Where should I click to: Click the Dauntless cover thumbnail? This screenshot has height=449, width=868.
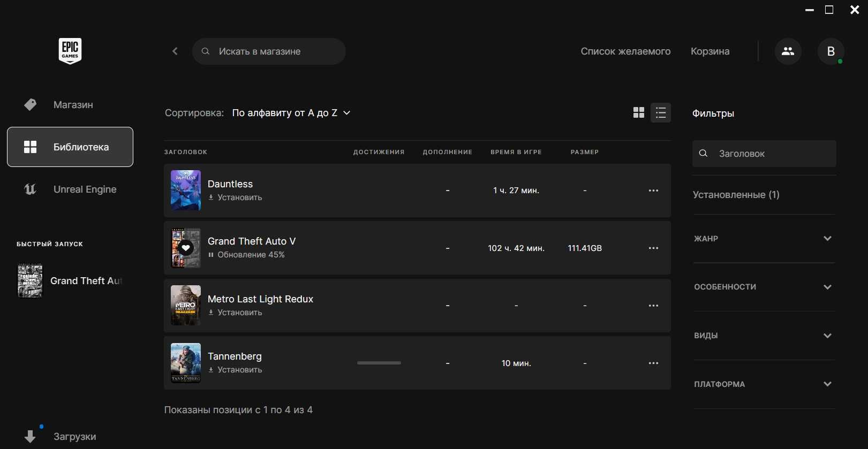tap(186, 191)
